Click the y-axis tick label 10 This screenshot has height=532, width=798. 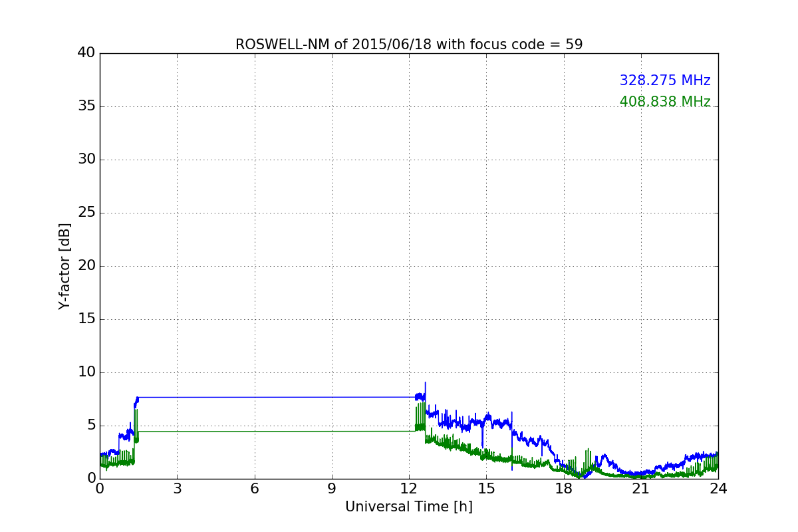click(86, 372)
